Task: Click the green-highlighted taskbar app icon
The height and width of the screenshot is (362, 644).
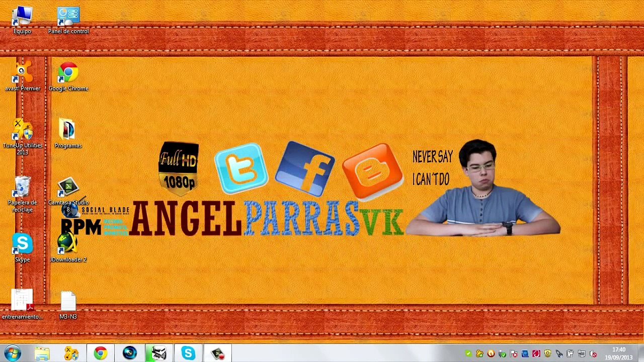Action: pos(159,353)
